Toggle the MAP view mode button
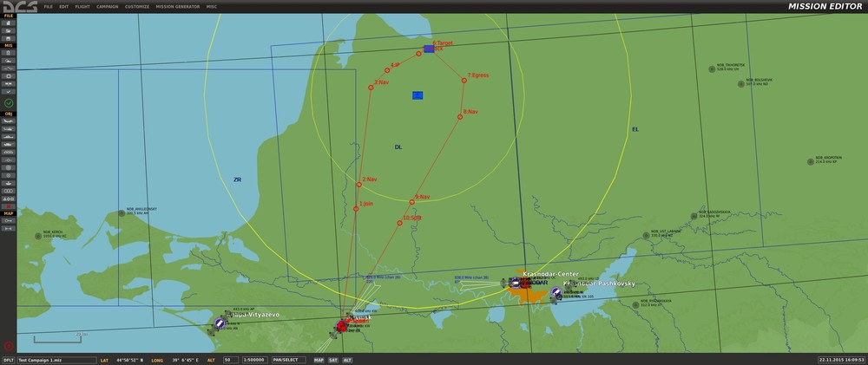The width and height of the screenshot is (868, 365). pyautogui.click(x=319, y=360)
